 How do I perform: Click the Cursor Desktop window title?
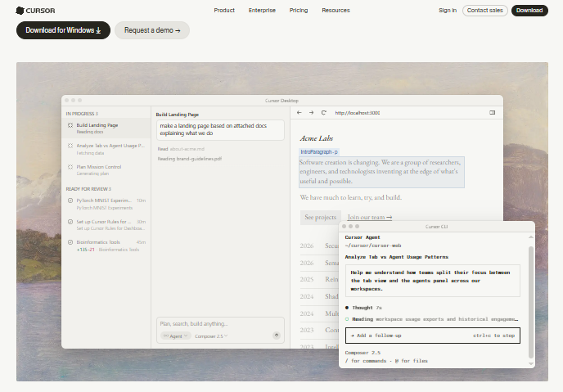[x=281, y=101]
